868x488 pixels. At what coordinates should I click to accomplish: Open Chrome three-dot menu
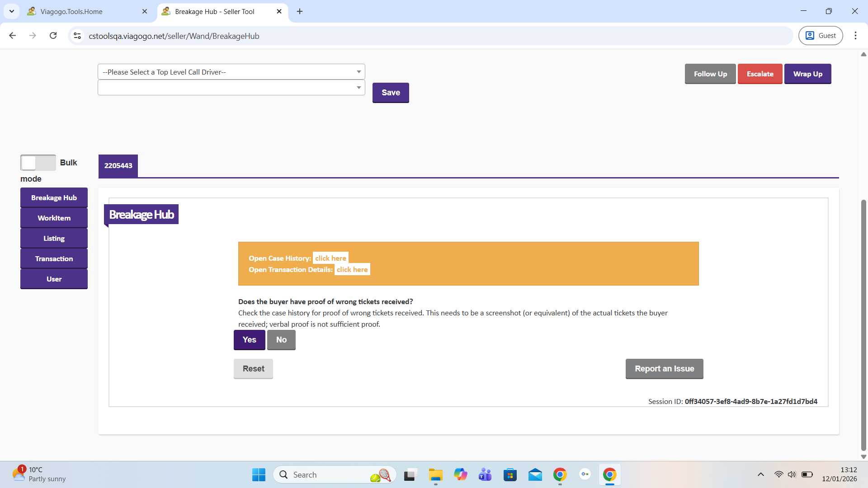(x=855, y=36)
